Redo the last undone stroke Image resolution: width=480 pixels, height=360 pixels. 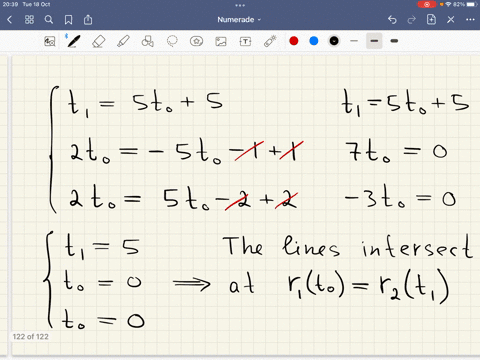pyautogui.click(x=412, y=20)
